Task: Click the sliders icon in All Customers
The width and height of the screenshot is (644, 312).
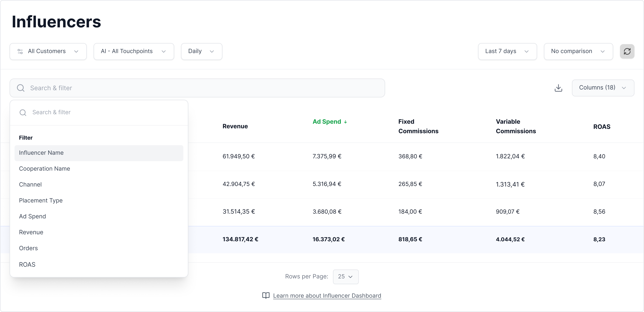Action: pyautogui.click(x=20, y=51)
